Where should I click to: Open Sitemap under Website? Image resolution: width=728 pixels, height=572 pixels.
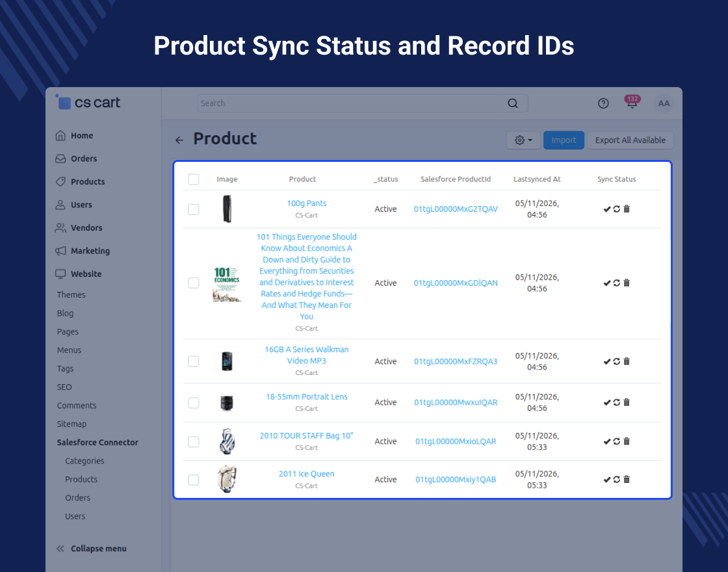point(71,424)
